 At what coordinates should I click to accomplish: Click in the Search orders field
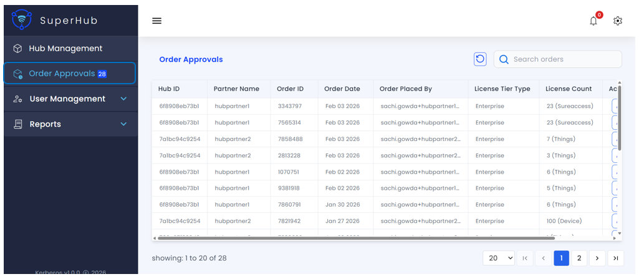(564, 59)
